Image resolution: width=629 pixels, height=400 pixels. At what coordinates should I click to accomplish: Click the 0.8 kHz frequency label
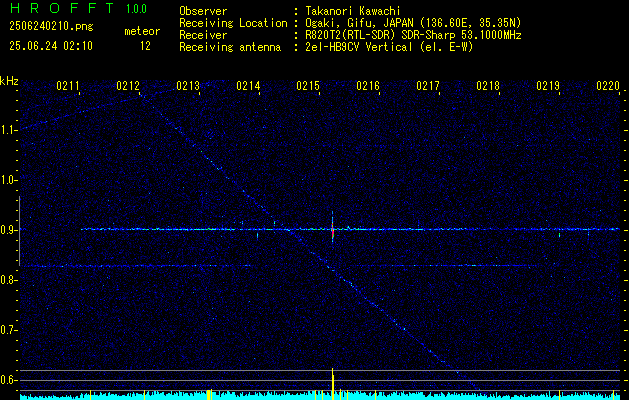(8, 280)
